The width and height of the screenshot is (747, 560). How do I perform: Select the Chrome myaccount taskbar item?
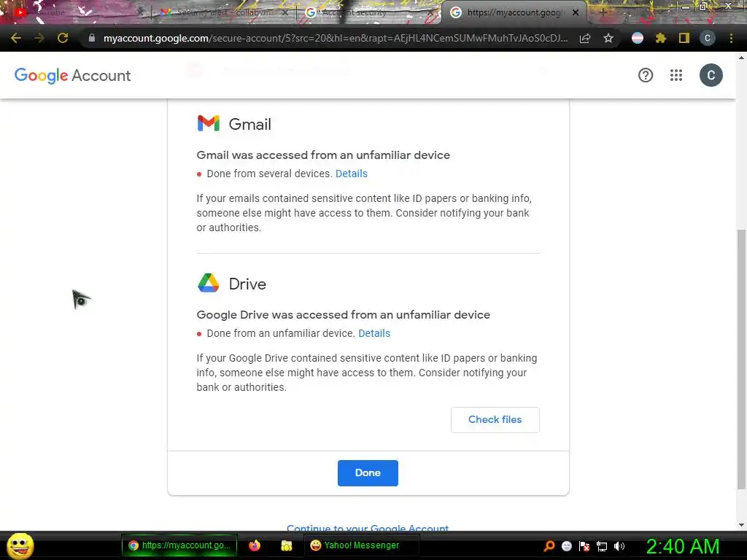(179, 545)
